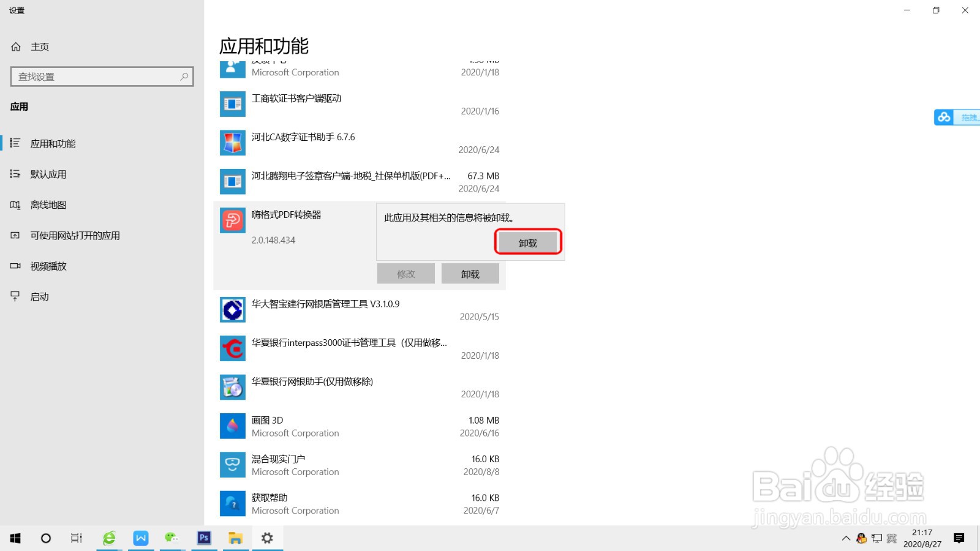Click the search magnifier in 查找设置 box
The width and height of the screenshot is (980, 551).
pyautogui.click(x=184, y=77)
